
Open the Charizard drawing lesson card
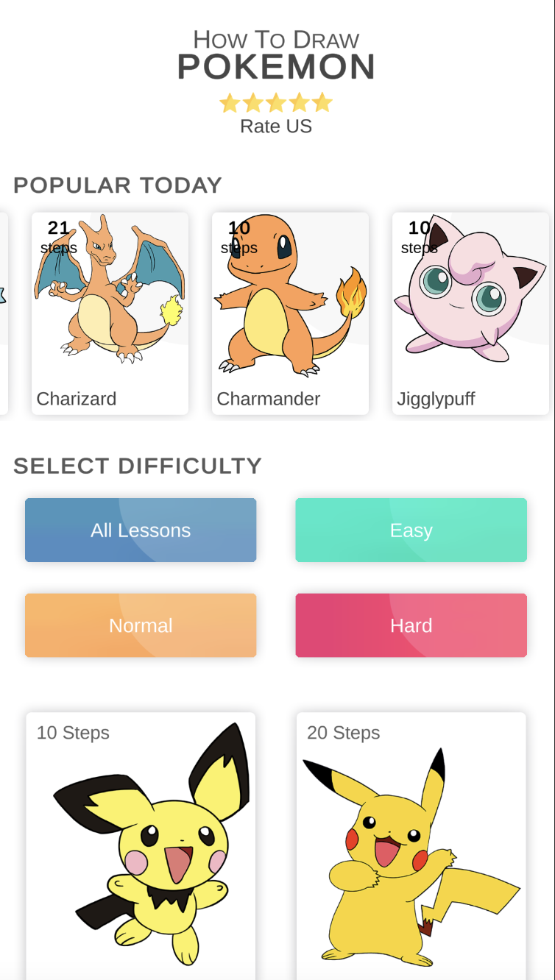110,313
